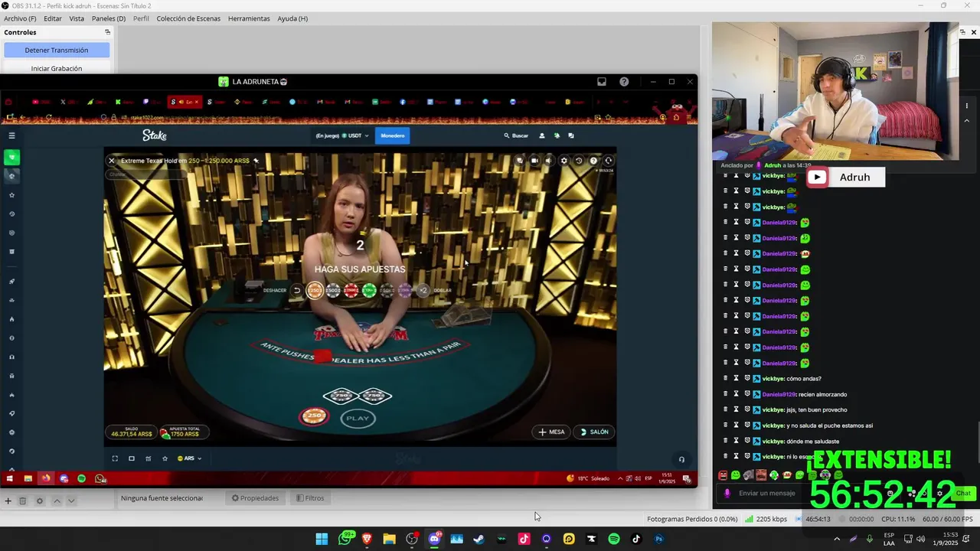Screen dimensions: 980x551
Task: Click the Monedero button
Action: click(393, 135)
